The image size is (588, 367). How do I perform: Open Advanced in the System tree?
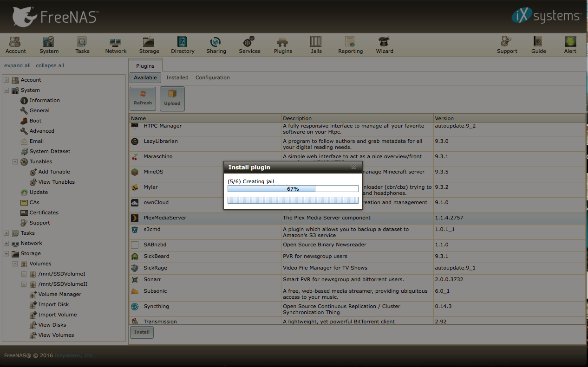pos(42,131)
